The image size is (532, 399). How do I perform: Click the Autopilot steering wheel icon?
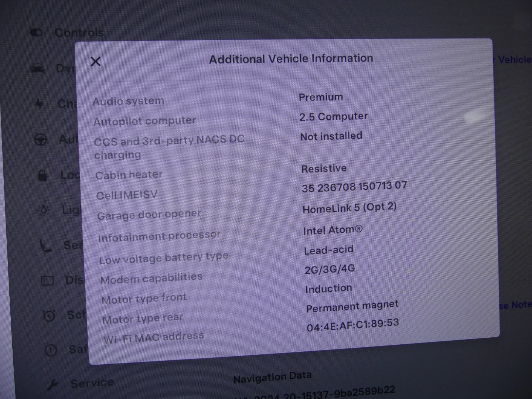(x=41, y=140)
